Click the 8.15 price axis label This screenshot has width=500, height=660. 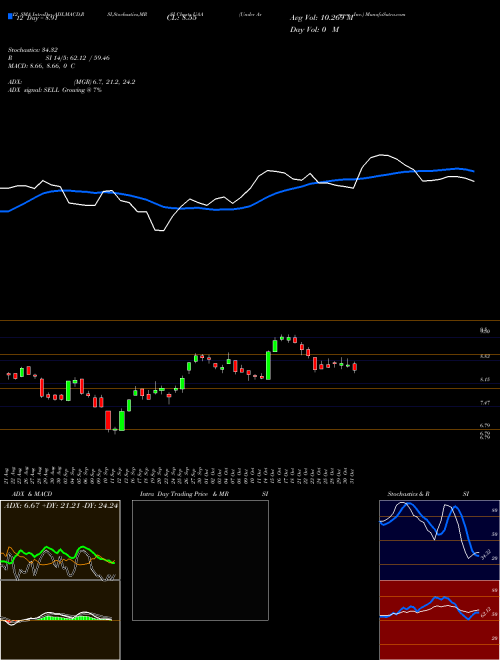tap(485, 379)
